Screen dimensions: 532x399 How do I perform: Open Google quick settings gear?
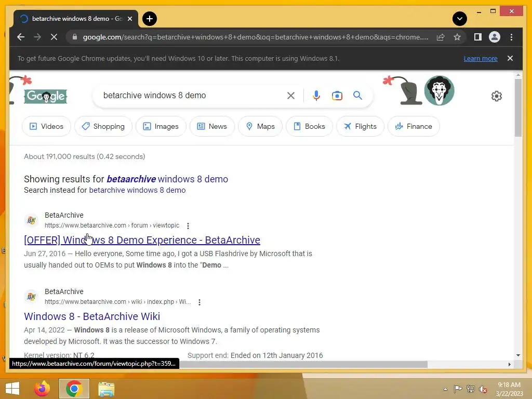pos(496,96)
